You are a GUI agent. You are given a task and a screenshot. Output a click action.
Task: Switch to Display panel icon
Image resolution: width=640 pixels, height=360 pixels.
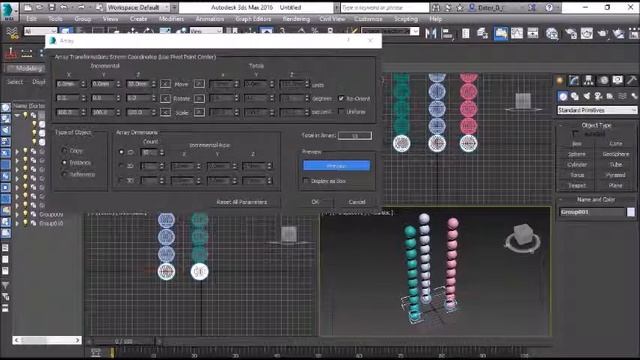[x=617, y=80]
